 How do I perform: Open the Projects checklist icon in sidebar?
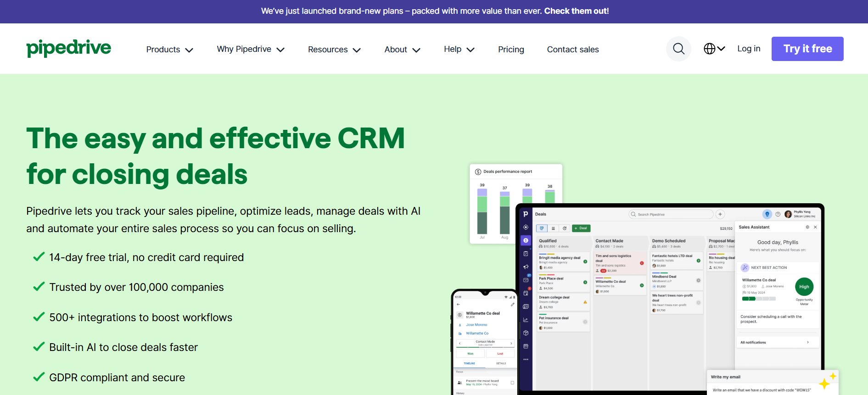click(526, 254)
